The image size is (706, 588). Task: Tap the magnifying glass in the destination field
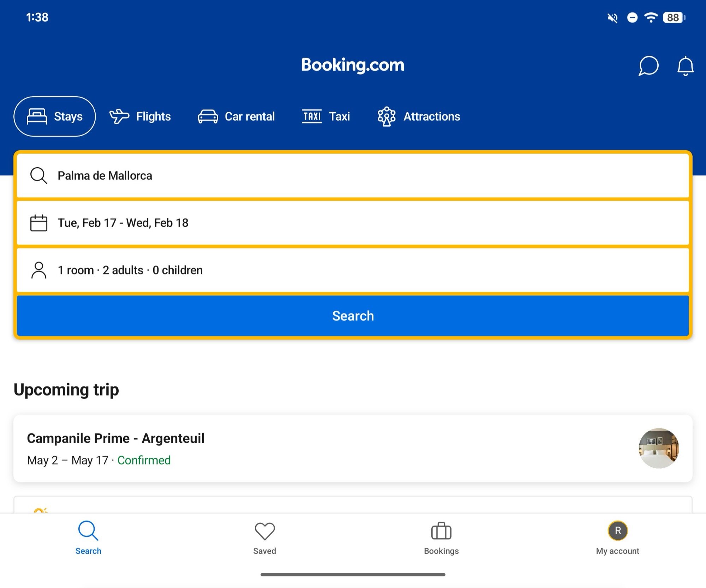click(38, 175)
